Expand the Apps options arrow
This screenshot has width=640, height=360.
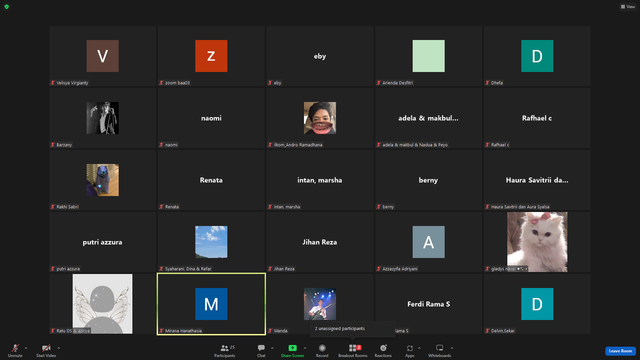pyautogui.click(x=419, y=348)
